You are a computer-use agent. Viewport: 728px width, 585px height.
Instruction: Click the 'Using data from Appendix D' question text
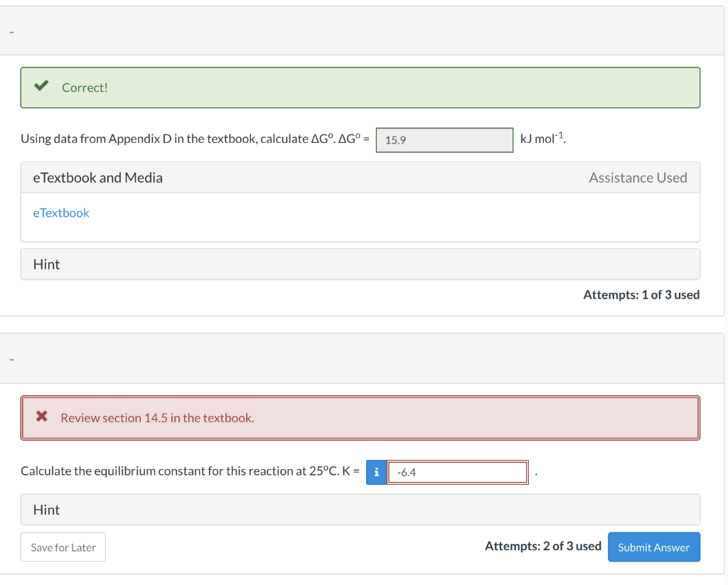[x=195, y=139]
